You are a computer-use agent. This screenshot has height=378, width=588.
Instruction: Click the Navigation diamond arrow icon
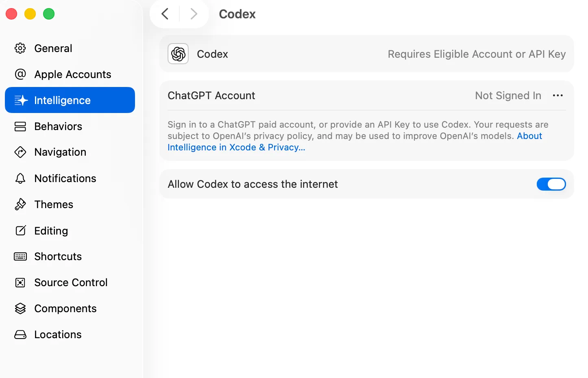(x=20, y=152)
